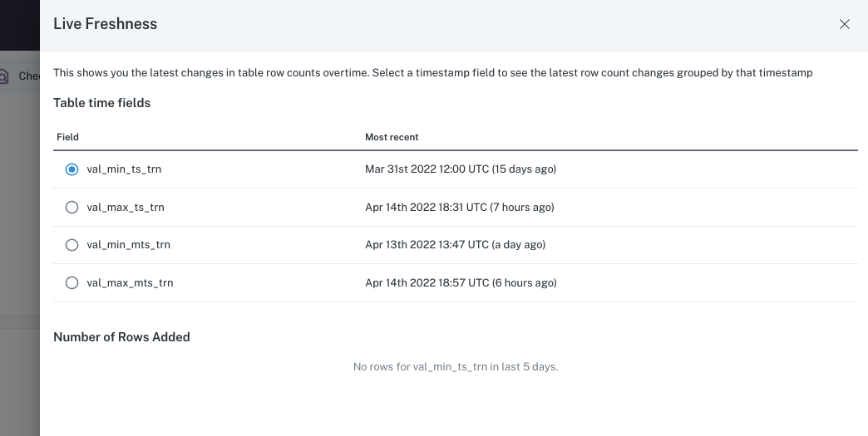Pick the val_max_mts_trn radio option
Viewport: 868px width, 436px height.
click(x=72, y=283)
